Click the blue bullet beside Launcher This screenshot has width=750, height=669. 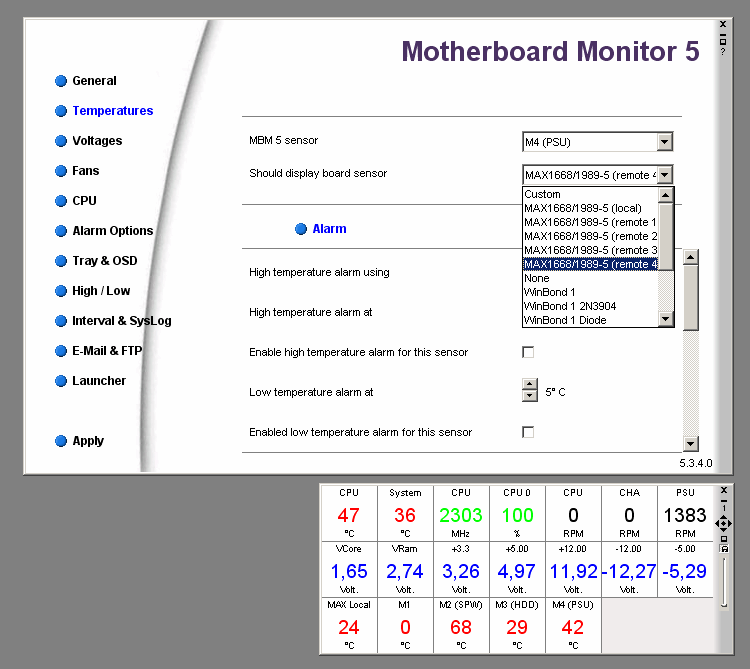pyautogui.click(x=61, y=381)
